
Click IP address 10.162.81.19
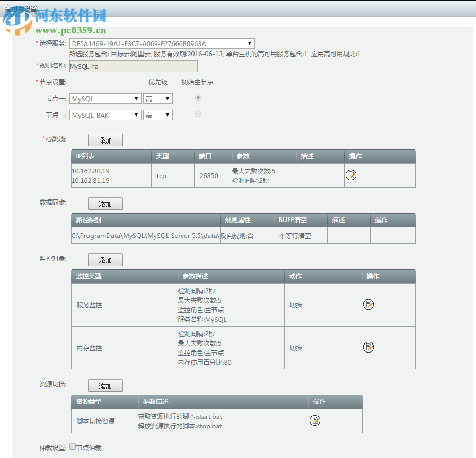91,181
